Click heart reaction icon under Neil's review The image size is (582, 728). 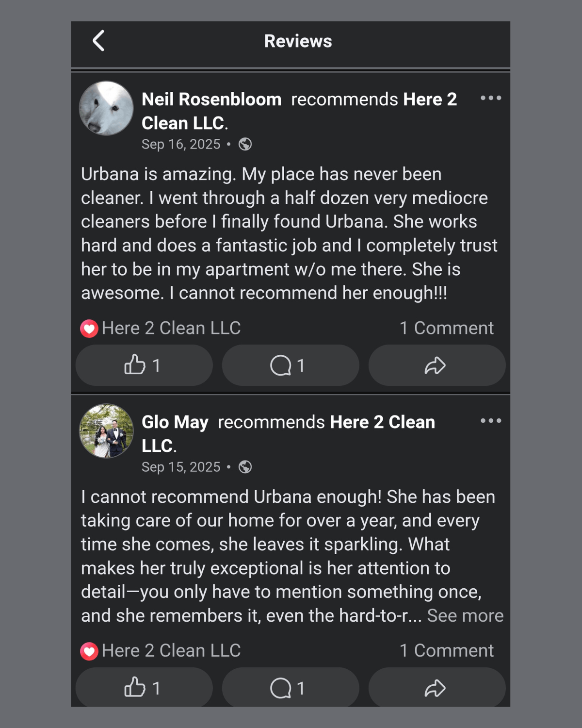tap(89, 329)
